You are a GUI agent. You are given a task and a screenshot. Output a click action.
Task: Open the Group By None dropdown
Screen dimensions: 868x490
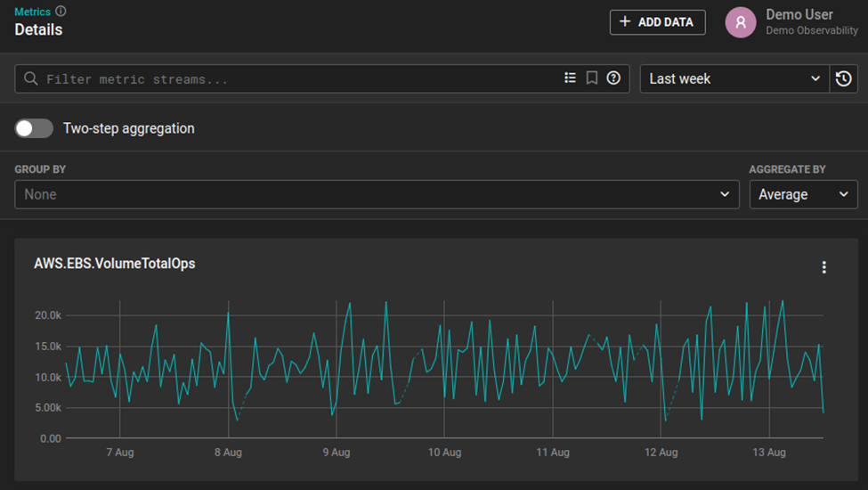(377, 194)
